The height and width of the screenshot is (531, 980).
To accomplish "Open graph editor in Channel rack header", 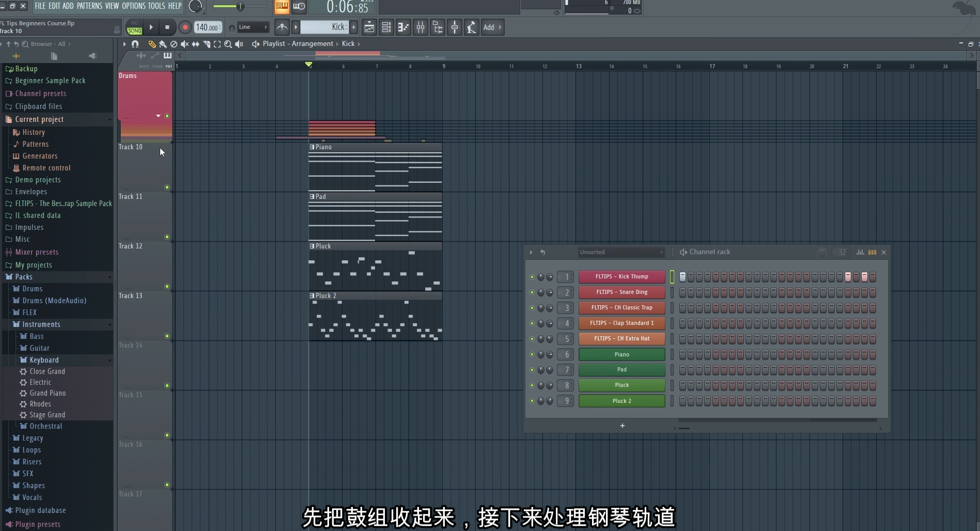I will tap(860, 252).
